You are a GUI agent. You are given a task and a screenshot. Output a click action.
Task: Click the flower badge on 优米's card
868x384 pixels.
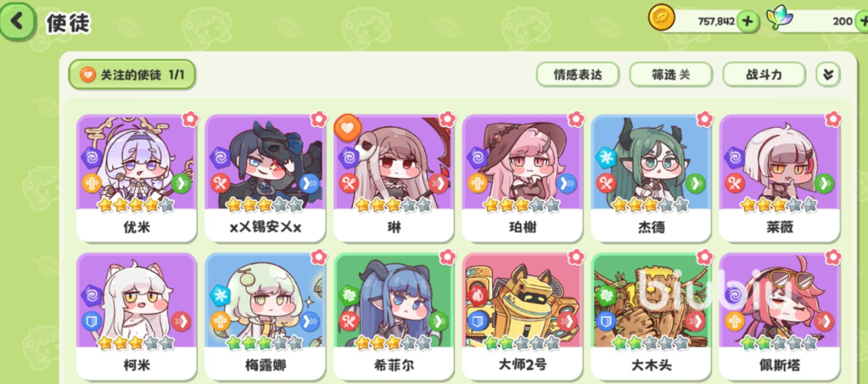click(190, 119)
